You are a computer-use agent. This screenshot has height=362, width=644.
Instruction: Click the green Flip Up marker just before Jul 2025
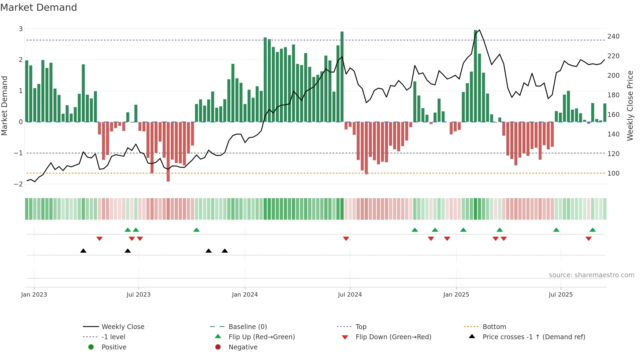556,230
